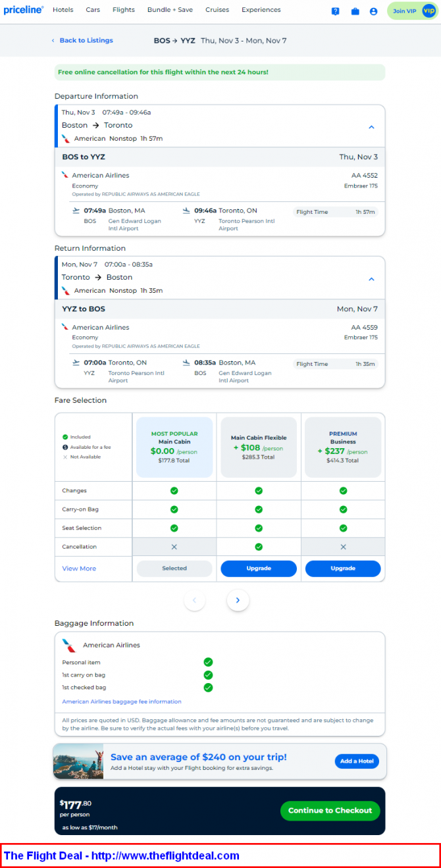Click the Flight Deal URL text
The height and width of the screenshot is (868, 441).
click(165, 855)
